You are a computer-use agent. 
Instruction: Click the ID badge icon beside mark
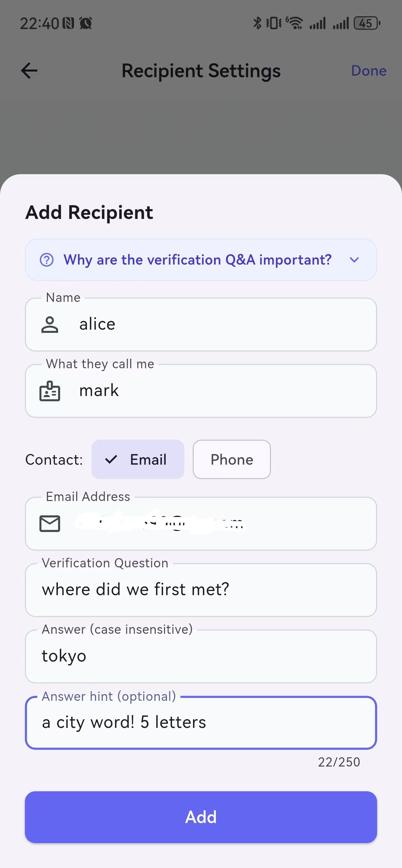tap(50, 391)
